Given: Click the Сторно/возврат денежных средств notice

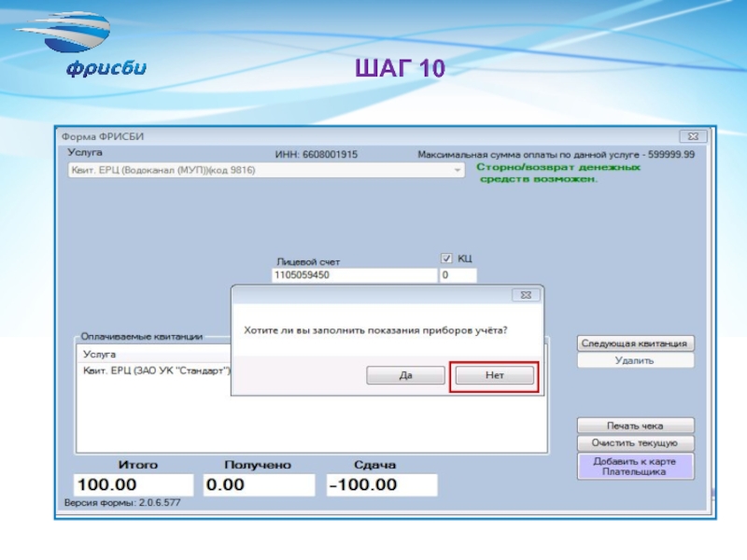Looking at the screenshot, I should 558,173.
